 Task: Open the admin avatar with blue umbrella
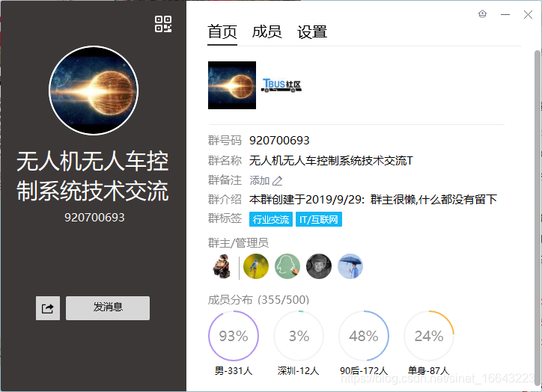(350, 266)
